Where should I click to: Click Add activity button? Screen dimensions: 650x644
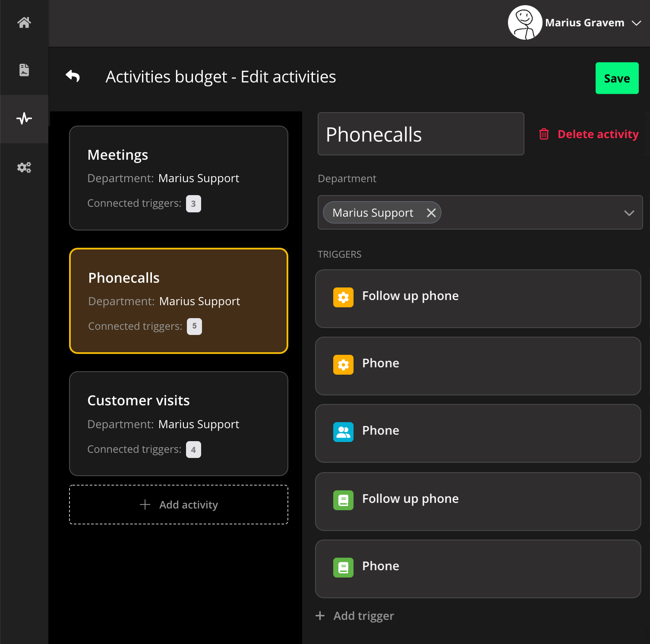point(178,505)
